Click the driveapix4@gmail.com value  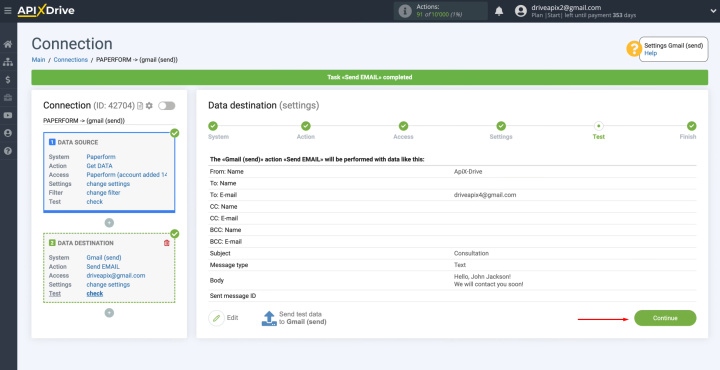(485, 195)
